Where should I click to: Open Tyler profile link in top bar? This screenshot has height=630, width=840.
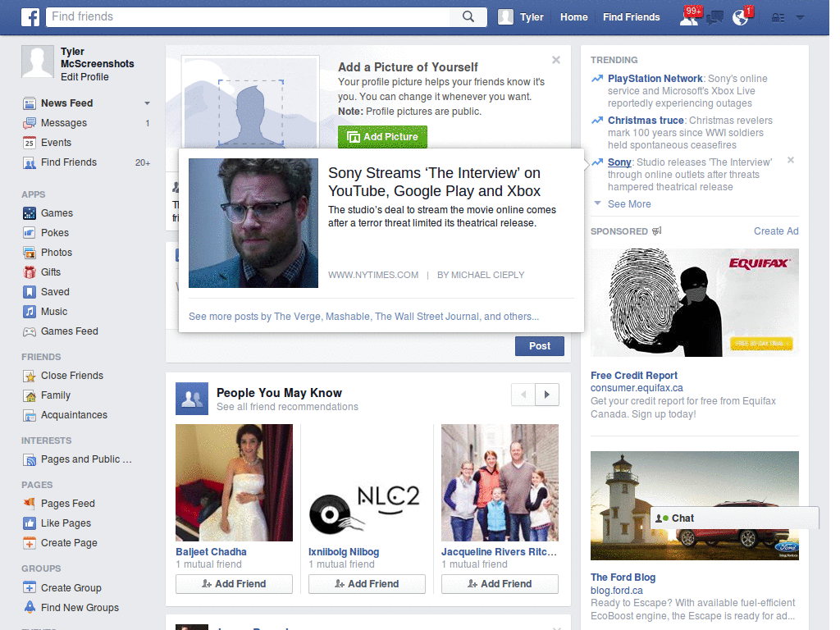coord(532,17)
